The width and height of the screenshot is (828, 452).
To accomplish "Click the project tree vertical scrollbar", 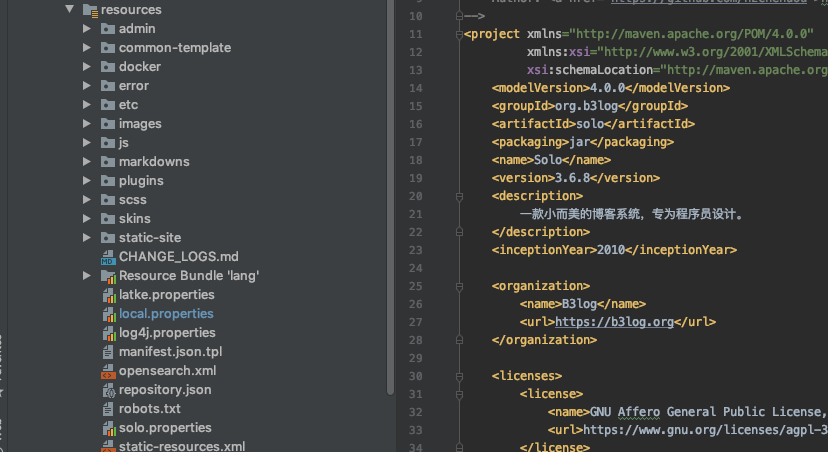I will pyautogui.click(x=390, y=197).
